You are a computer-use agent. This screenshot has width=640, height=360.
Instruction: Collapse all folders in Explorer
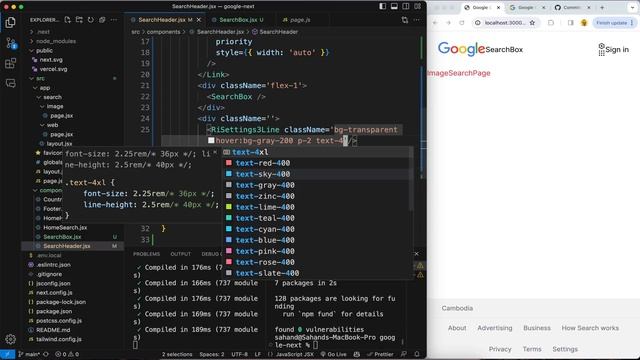[x=102, y=20]
